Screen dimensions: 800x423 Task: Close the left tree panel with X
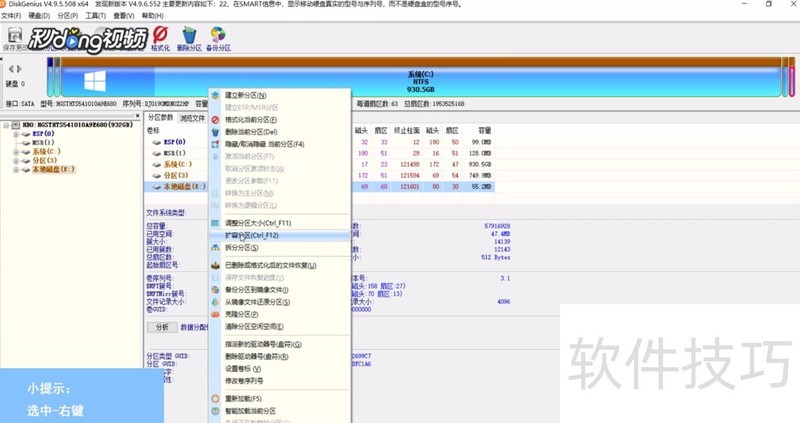coord(137,116)
